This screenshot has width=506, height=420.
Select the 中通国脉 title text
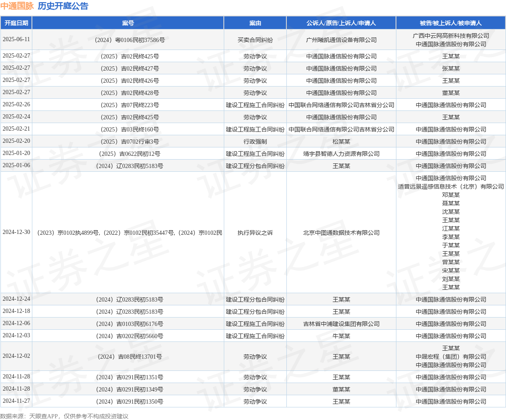17,6
